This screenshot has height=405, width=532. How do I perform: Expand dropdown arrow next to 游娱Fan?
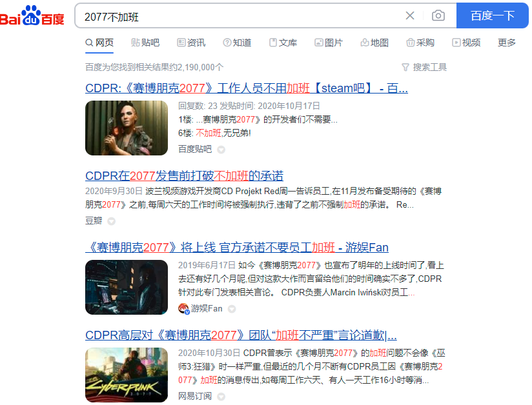click(x=232, y=309)
